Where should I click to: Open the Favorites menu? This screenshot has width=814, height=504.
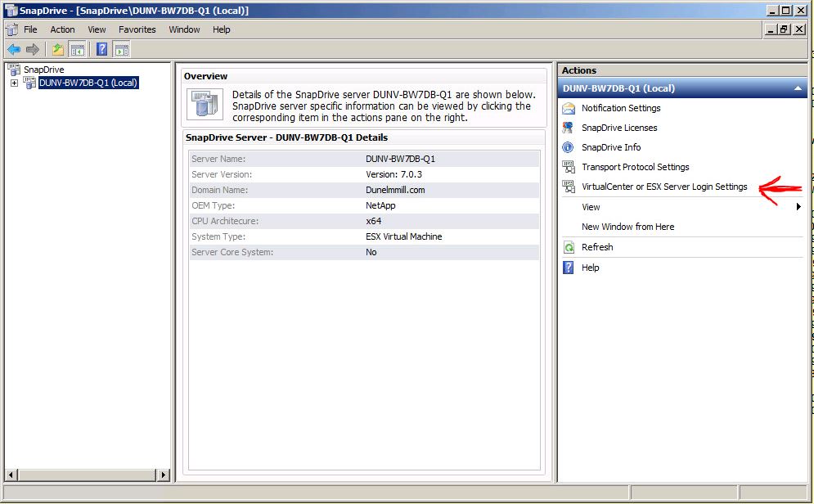[x=137, y=29]
